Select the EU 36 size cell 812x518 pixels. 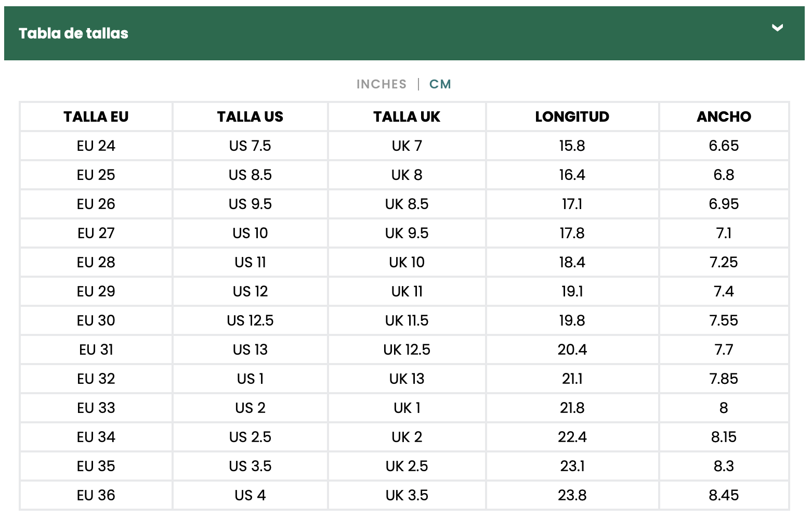point(96,495)
